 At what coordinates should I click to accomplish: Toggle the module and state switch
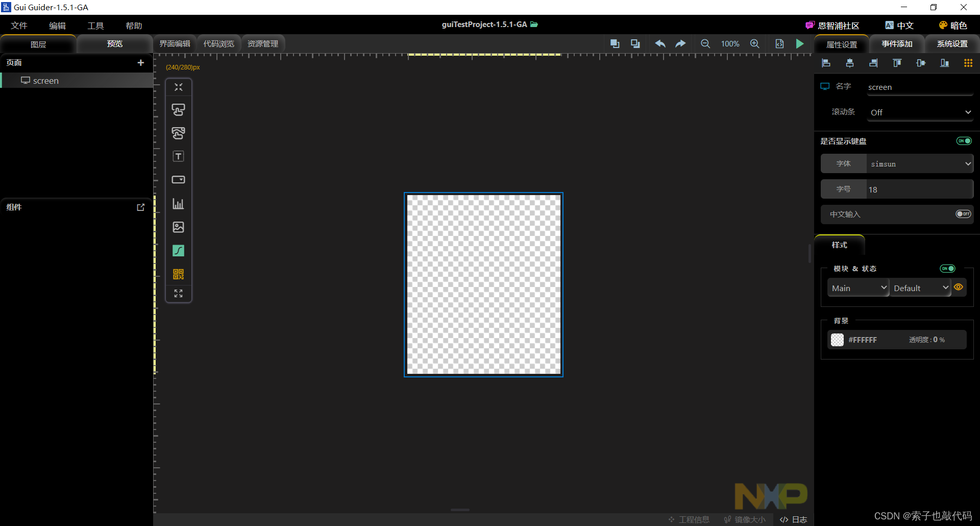point(948,269)
